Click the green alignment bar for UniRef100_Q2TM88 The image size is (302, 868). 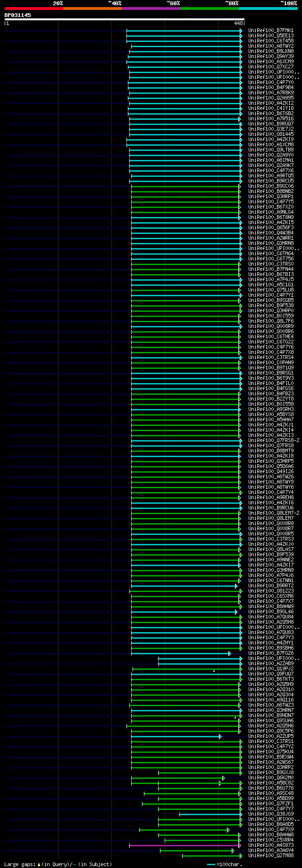pyautogui.click(x=212, y=856)
